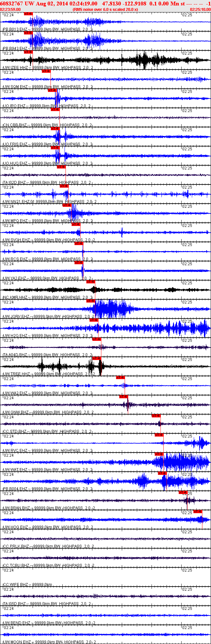
Task: Select the 'TA I02D BHZ' station label
Action: coord(15,183)
